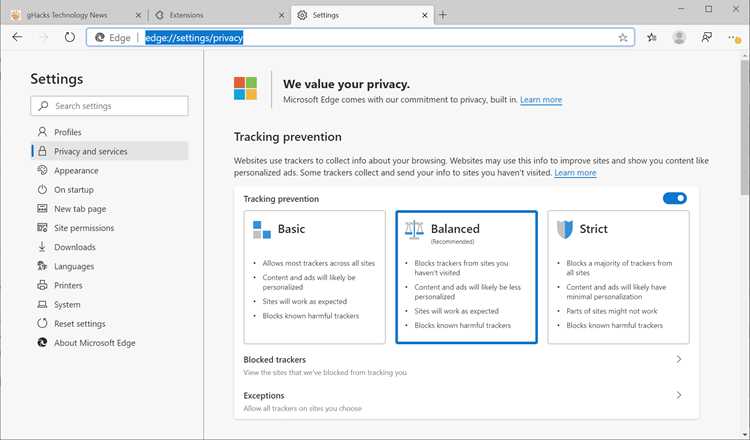Select the Strict tracking prevention level
This screenshot has width=750, height=440.
pos(618,277)
